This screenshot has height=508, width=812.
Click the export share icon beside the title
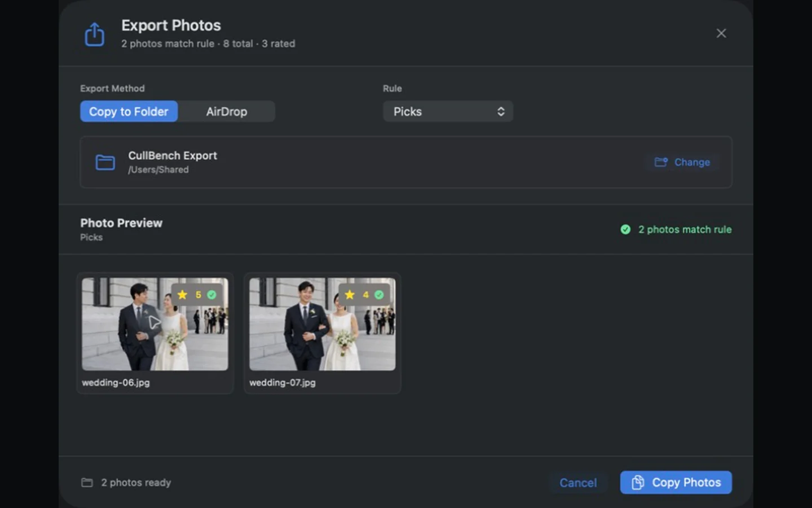[x=94, y=34]
